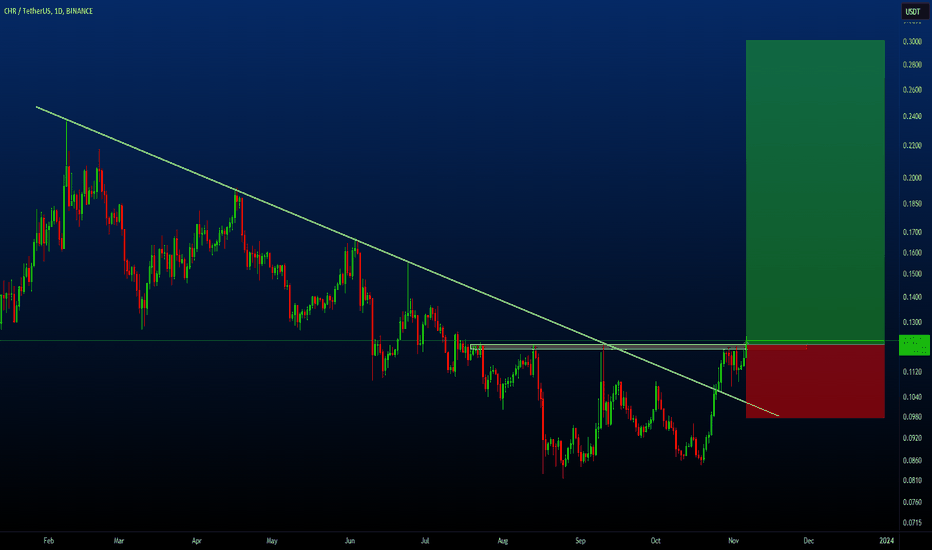The width and height of the screenshot is (932, 550).
Task: Click the 0.1700 price axis label
Action: point(912,232)
